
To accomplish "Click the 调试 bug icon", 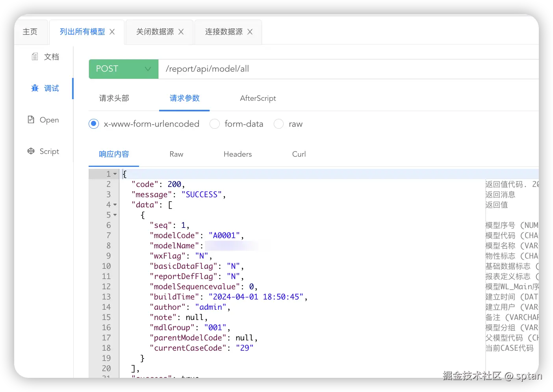I will click(35, 88).
